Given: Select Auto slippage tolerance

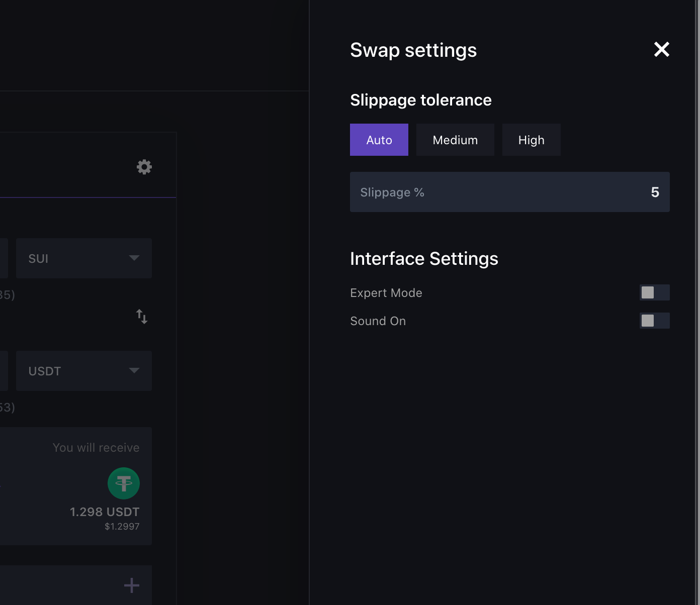Looking at the screenshot, I should pyautogui.click(x=379, y=140).
